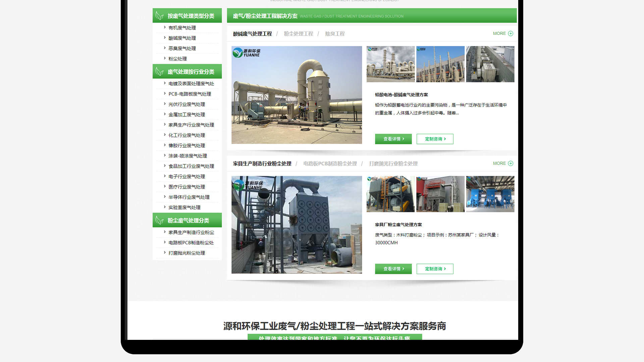Image resolution: width=644 pixels, height=362 pixels.
Task: Click arrow before 化工行业废气处理
Action: click(165, 135)
